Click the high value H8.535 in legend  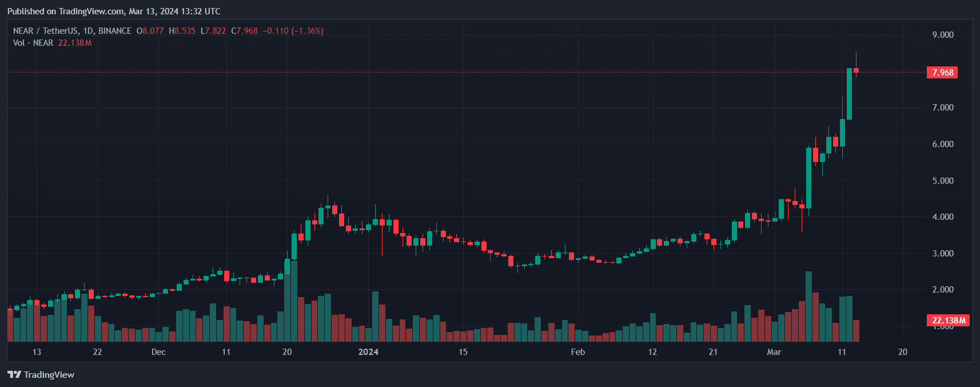tap(182, 31)
